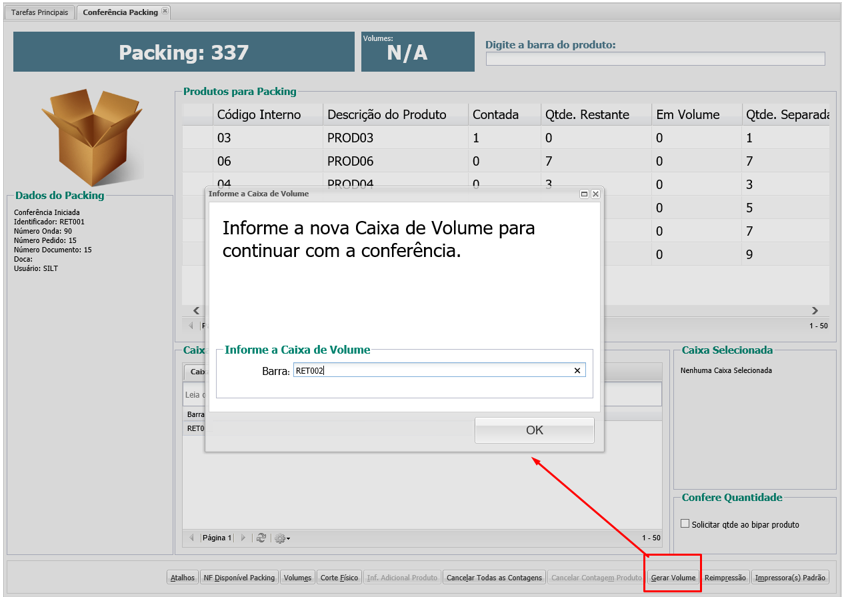Click Nenhuma Caixa Selecionada text
The image size is (843, 602).
pyautogui.click(x=726, y=370)
